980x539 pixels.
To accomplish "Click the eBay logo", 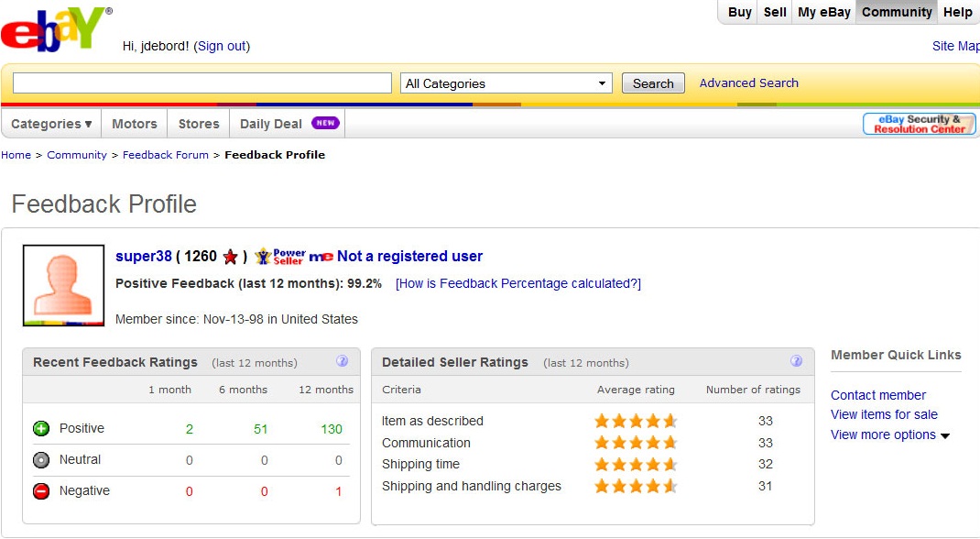I will coord(56,29).
